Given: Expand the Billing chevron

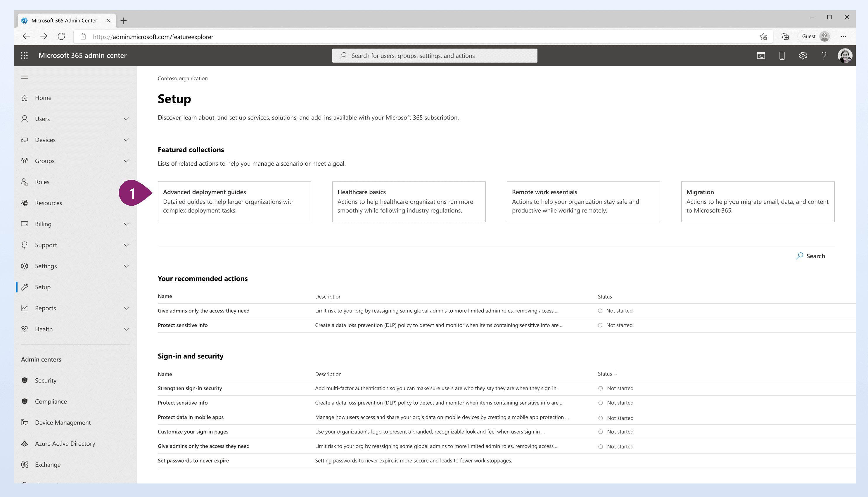Looking at the screenshot, I should coord(126,224).
